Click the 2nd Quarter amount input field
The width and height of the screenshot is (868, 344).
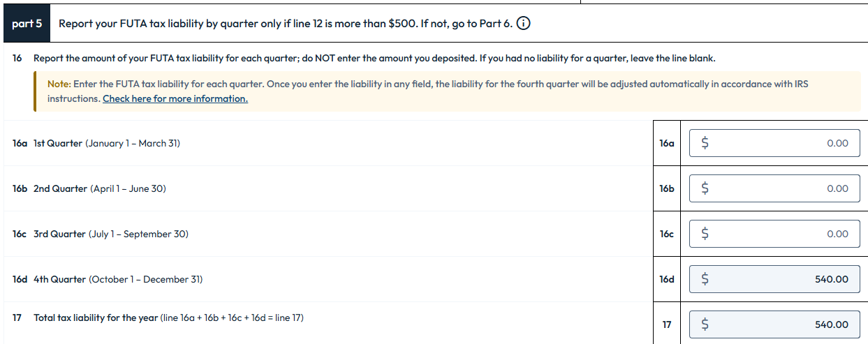pos(774,188)
